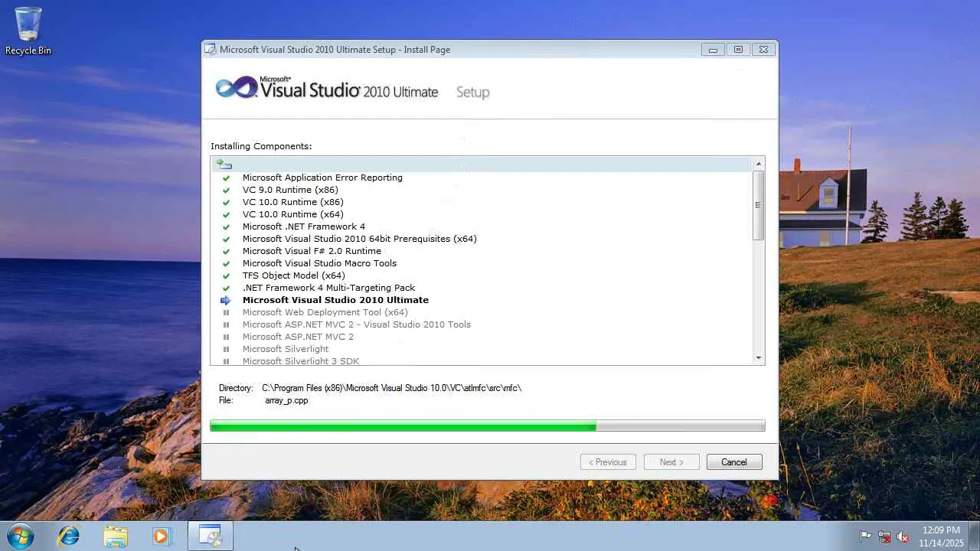
Task: Cancel the Visual Studio installation
Action: [x=733, y=462]
